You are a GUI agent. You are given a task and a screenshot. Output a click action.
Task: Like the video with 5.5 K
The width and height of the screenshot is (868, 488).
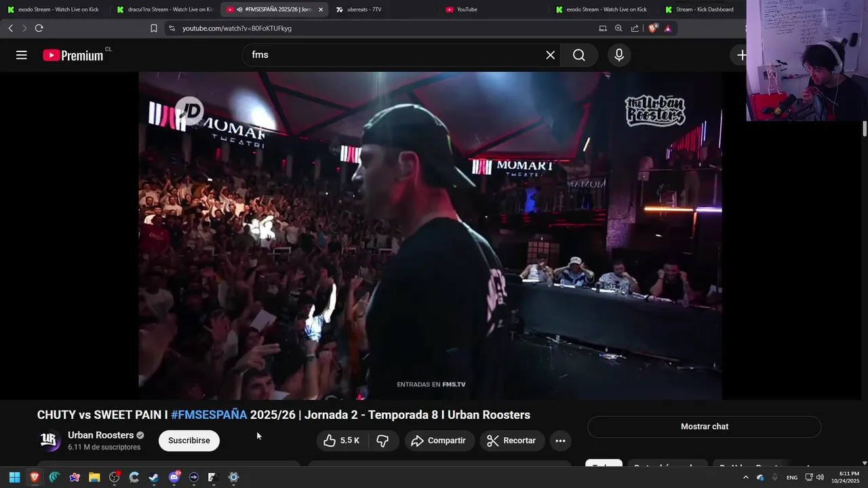(342, 441)
